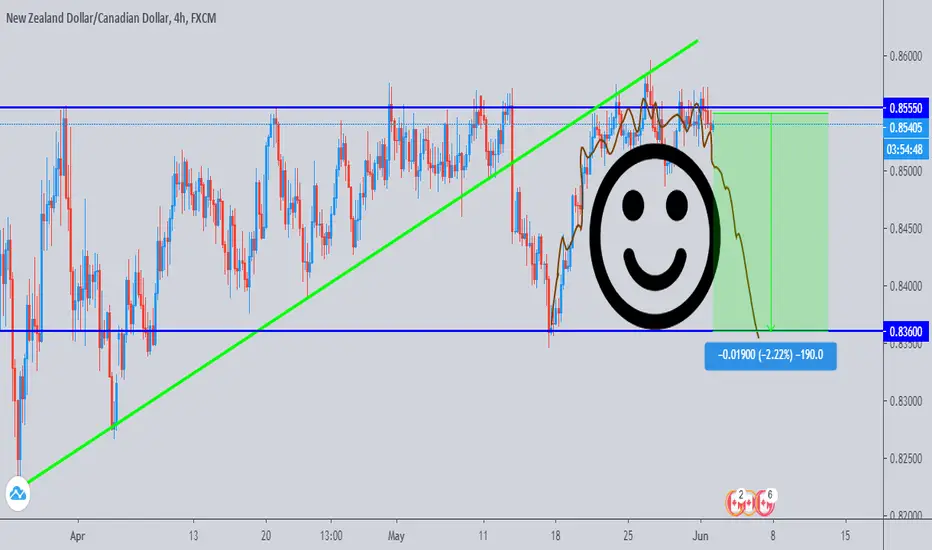The width and height of the screenshot is (932, 550).
Task: Click the 20 date on time axis
Action: tap(266, 536)
